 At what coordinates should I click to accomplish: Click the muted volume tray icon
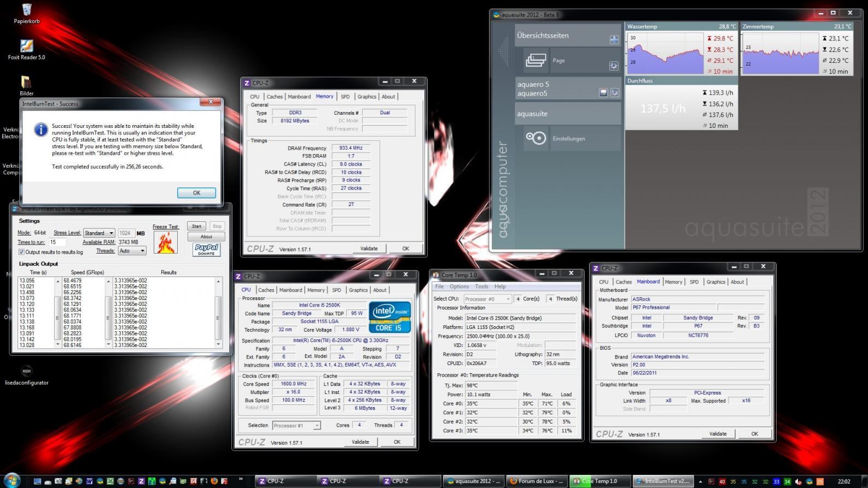tap(798, 481)
